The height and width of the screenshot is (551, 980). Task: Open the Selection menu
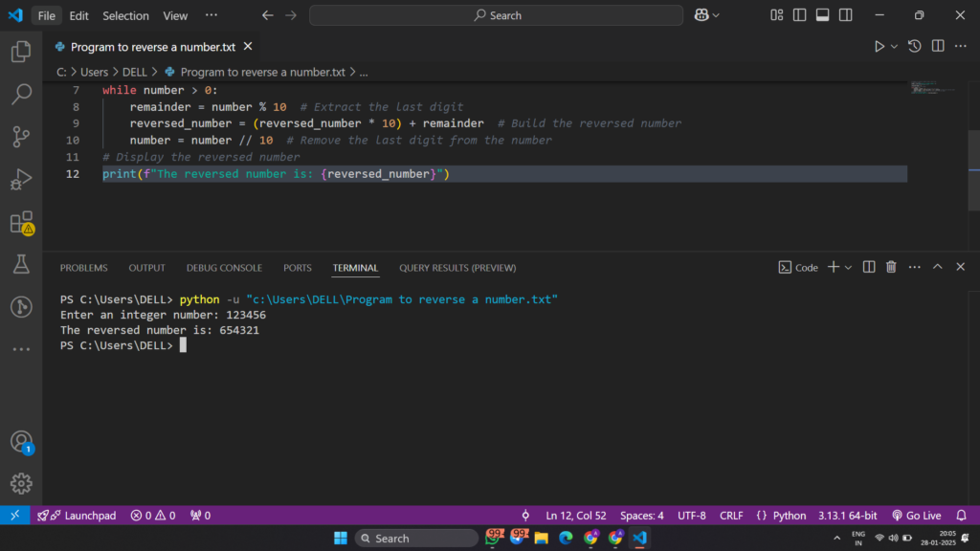125,15
